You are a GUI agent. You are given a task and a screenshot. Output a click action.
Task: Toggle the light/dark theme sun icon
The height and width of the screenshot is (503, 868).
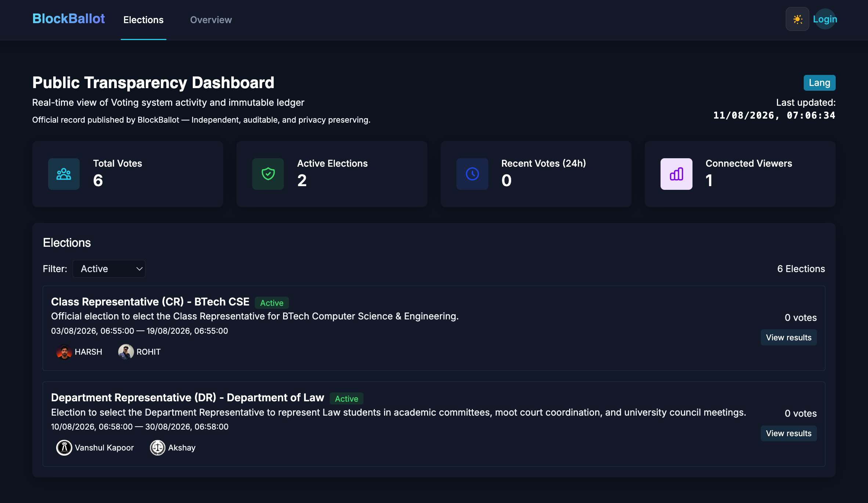coord(797,19)
